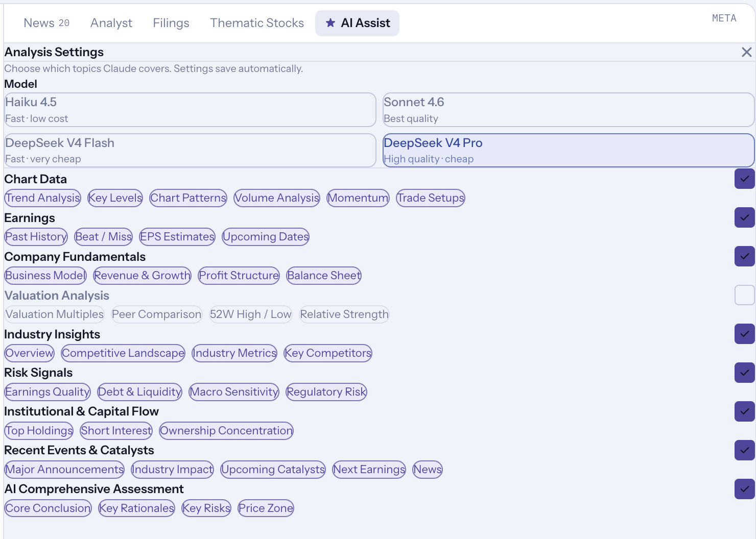Toggle the Industry Metrics chip
This screenshot has height=539, width=756.
[234, 353]
